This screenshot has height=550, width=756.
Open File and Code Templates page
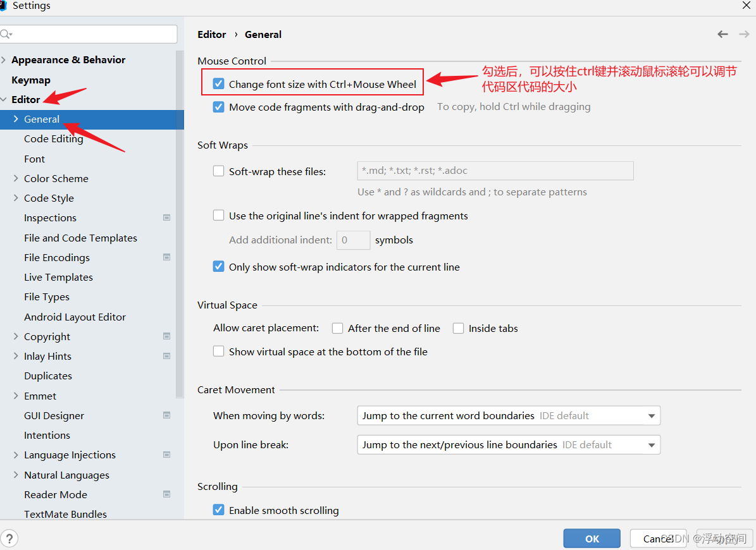tap(80, 238)
